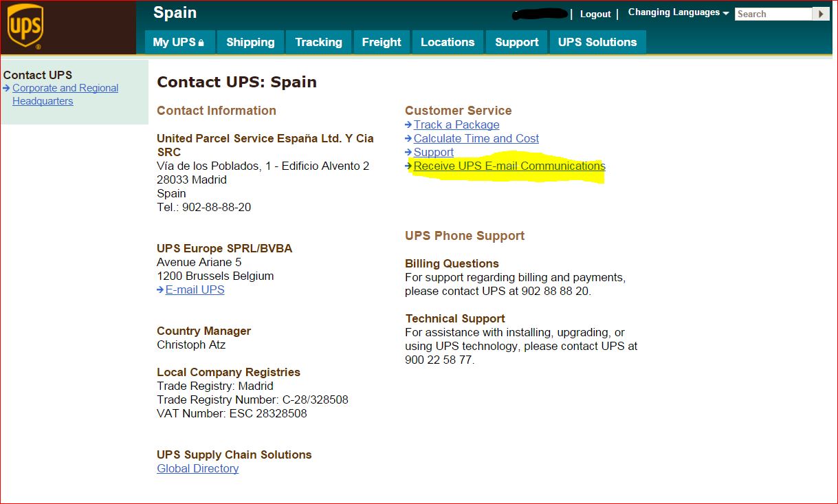This screenshot has height=504, width=838.
Task: Open the Global Directory link
Action: 198,468
